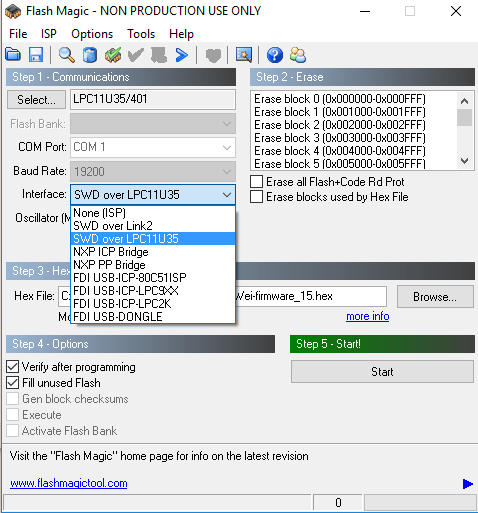Choose SWD over Link2 option

tap(153, 226)
